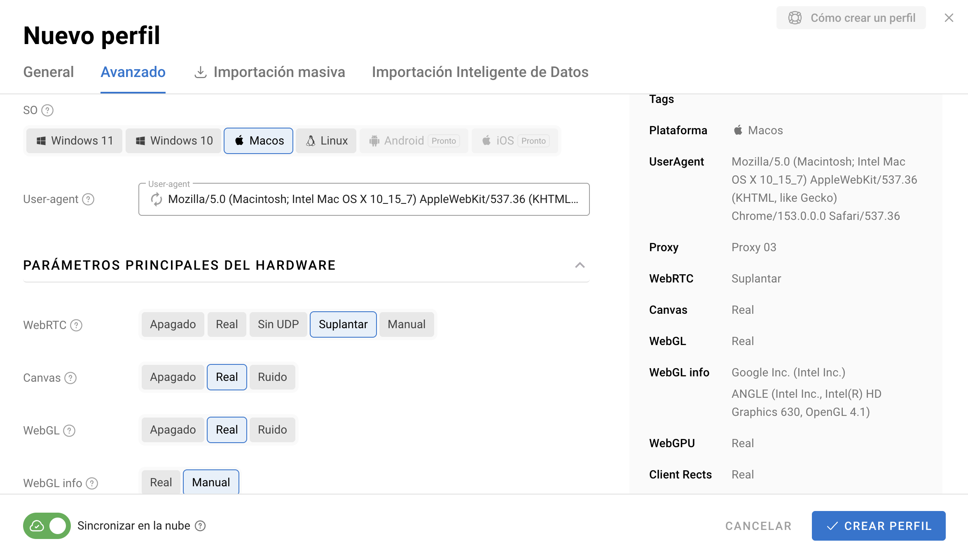
Task: Click the User-agent input field
Action: click(x=364, y=199)
